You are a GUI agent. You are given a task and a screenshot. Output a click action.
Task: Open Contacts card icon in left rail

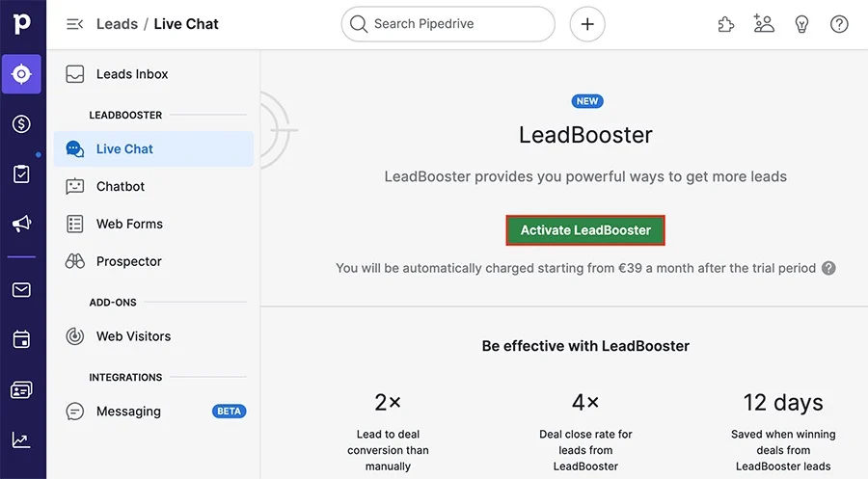21,390
